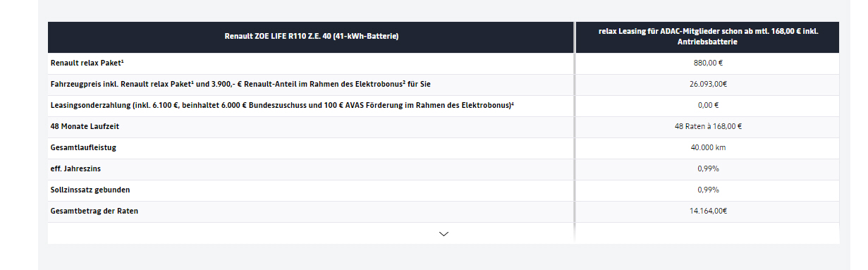Select the Gesamtbetrag der Raten row
The height and width of the screenshot is (270, 868).
click(311, 211)
